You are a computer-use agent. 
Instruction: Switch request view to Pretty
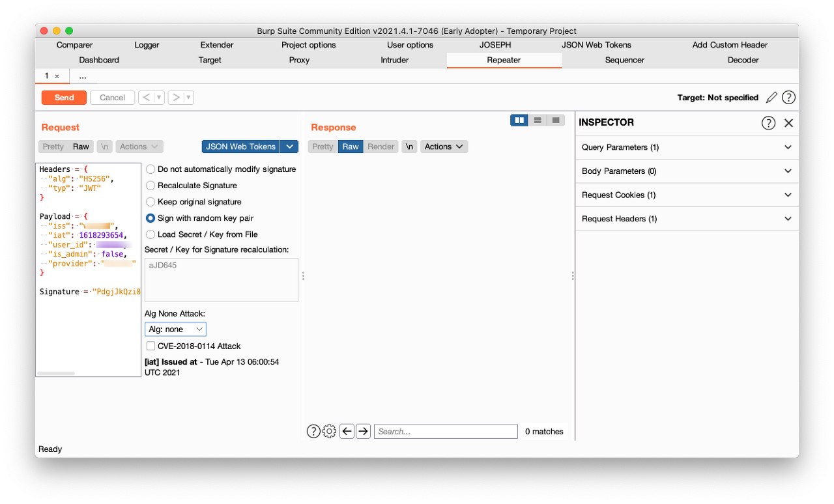[53, 147]
